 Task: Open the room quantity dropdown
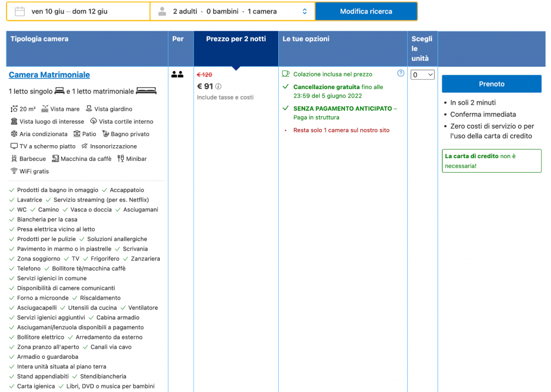coord(422,75)
